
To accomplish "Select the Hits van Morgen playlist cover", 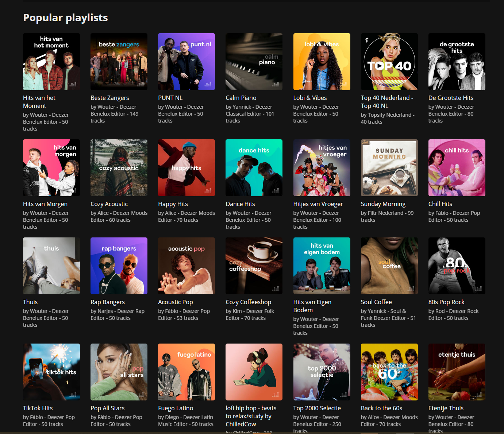I will coord(51,168).
